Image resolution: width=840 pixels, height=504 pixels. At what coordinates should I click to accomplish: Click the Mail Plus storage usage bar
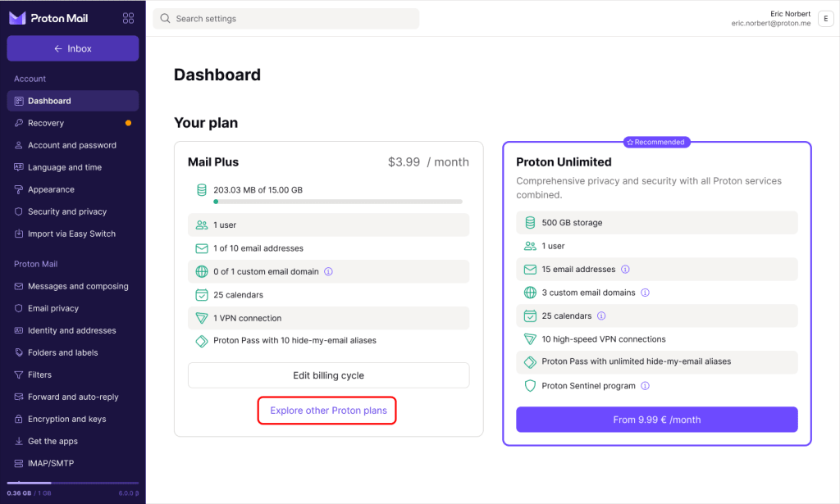(337, 202)
